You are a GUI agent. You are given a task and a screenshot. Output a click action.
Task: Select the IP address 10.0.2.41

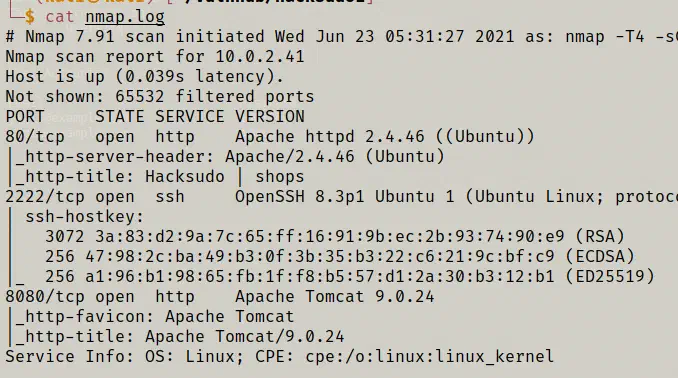point(260,56)
